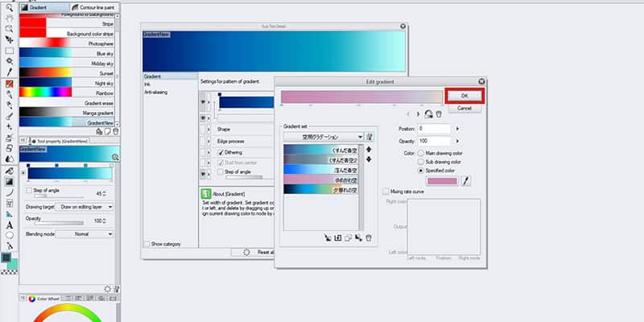Click Opacity slider in Tool property

click(x=59, y=224)
